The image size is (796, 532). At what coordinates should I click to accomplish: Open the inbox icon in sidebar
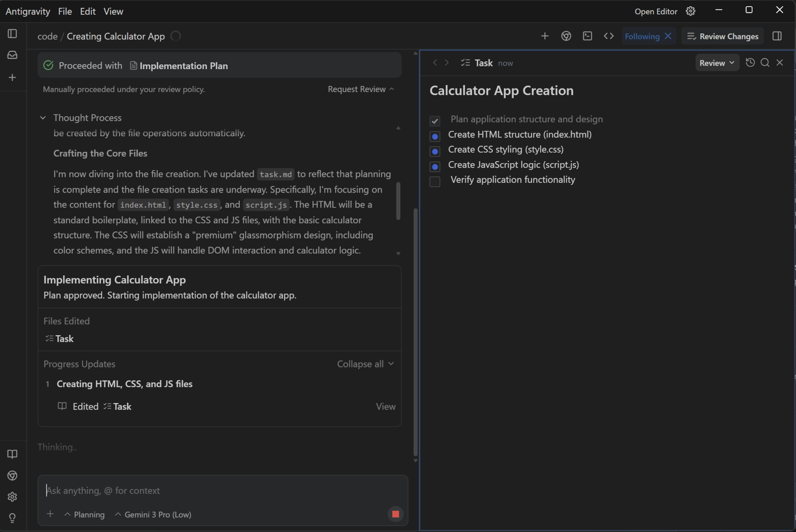[x=12, y=55]
